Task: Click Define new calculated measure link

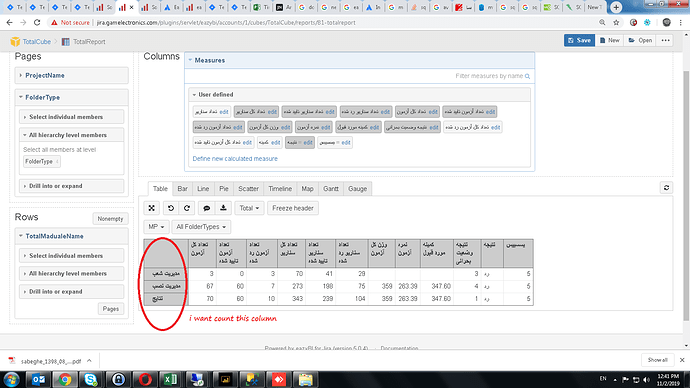Action: pyautogui.click(x=235, y=159)
